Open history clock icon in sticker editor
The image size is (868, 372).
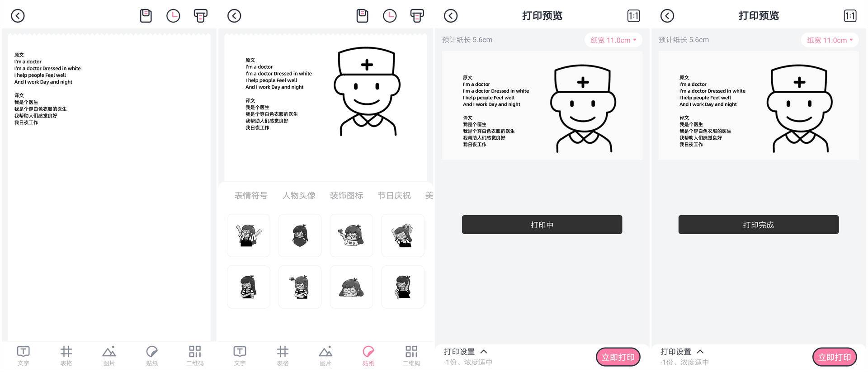click(x=390, y=16)
